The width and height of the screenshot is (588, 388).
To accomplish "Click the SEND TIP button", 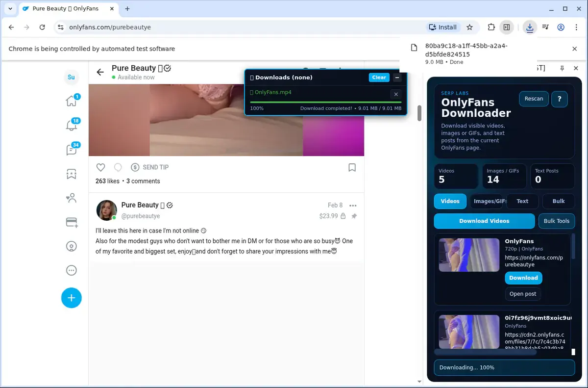I will pyautogui.click(x=150, y=167).
